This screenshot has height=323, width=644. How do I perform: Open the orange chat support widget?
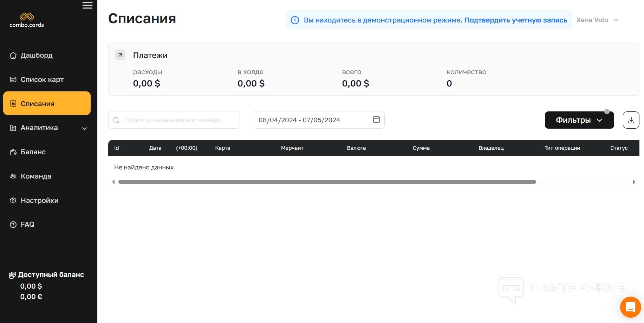point(630,307)
